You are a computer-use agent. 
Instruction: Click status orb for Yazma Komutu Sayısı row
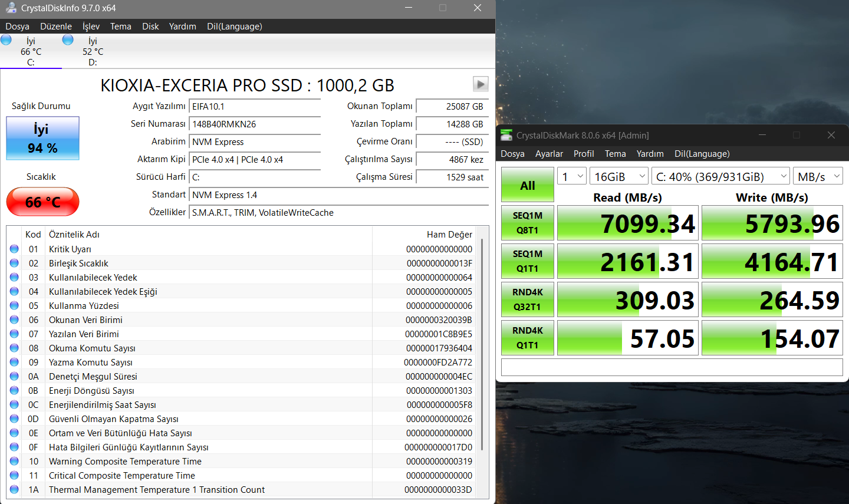point(14,362)
